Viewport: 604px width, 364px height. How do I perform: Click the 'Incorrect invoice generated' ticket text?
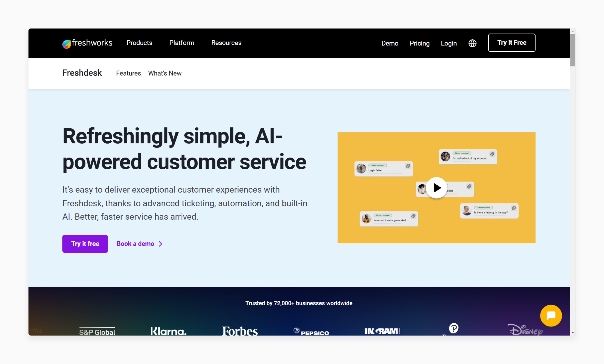389,220
